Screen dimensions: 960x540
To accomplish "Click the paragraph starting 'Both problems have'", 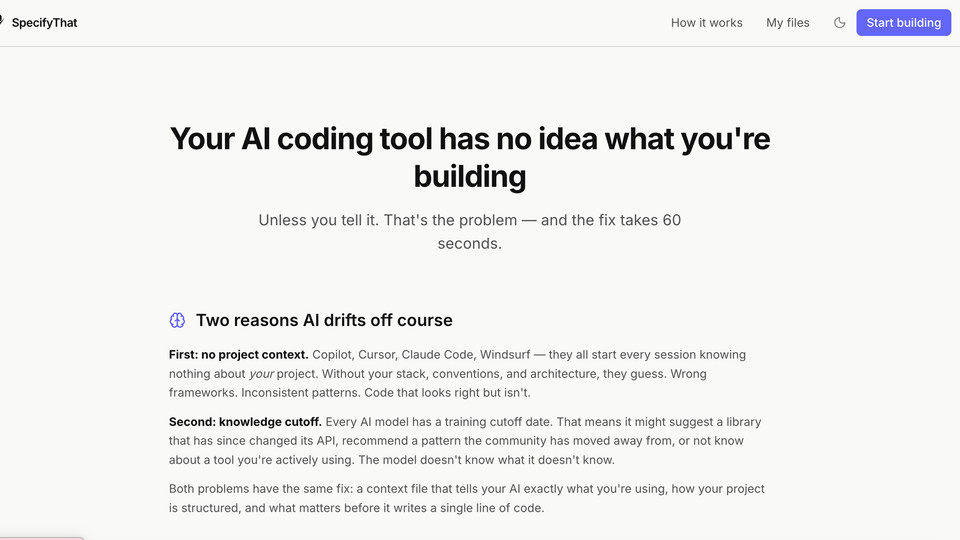I will (x=466, y=498).
